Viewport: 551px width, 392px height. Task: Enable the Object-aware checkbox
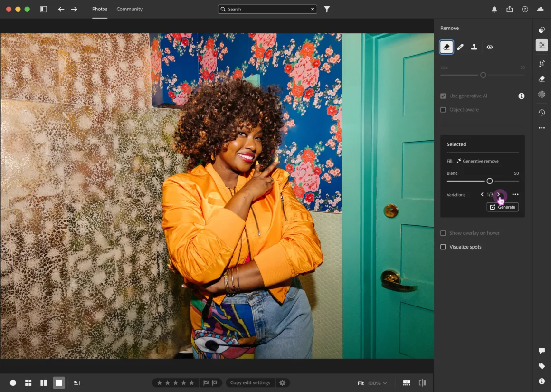[x=443, y=110]
